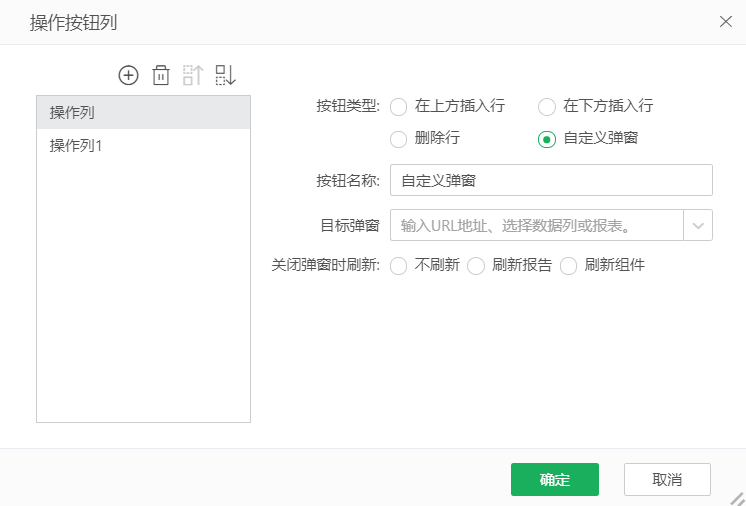Click the 目标弹窗 URL input field
This screenshot has height=506, width=746.
tap(536, 225)
